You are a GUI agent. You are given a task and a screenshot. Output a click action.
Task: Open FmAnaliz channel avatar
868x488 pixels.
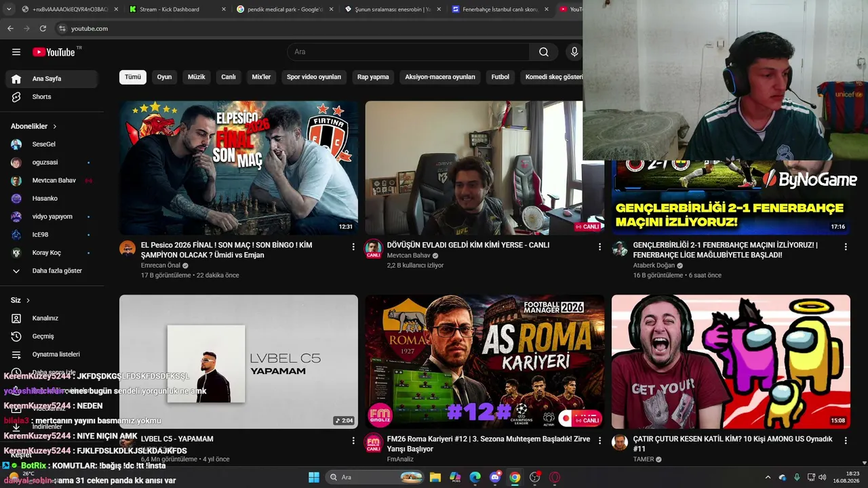coord(374,443)
